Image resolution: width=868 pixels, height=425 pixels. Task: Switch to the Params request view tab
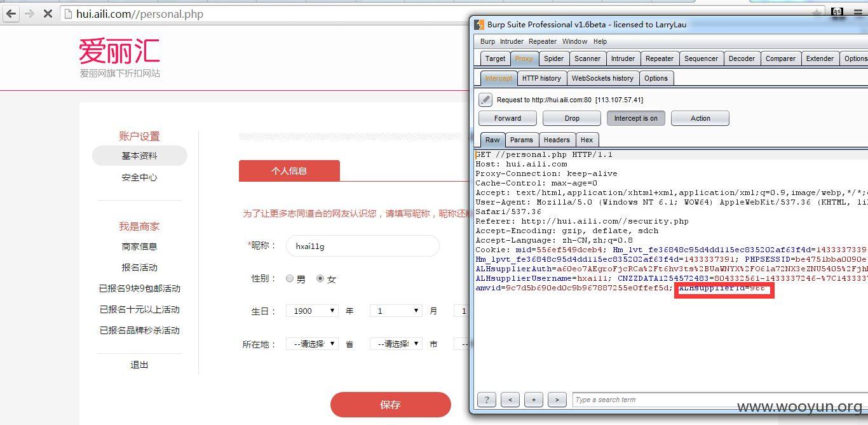pyautogui.click(x=522, y=140)
